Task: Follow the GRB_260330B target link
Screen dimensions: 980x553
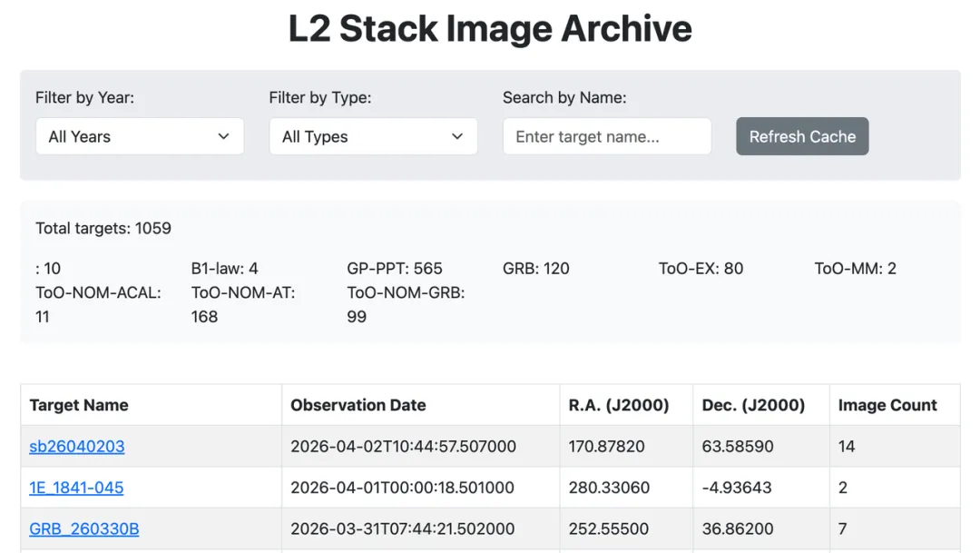Action: tap(84, 528)
